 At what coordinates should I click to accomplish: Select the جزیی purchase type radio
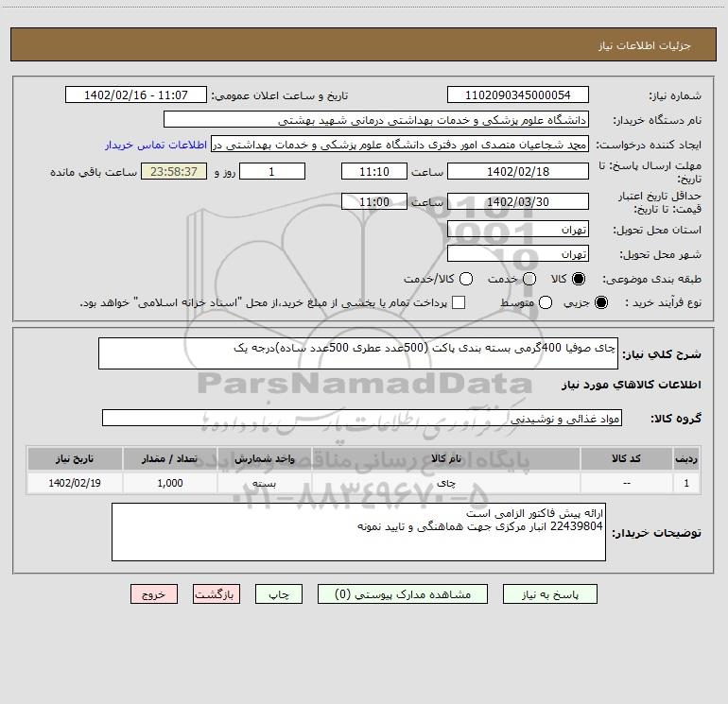click(600, 302)
